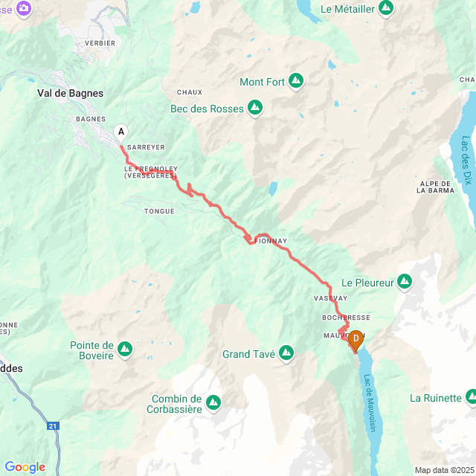Click the Val de Bagnes town label
Image resolution: width=476 pixels, height=476 pixels.
pyautogui.click(x=70, y=93)
